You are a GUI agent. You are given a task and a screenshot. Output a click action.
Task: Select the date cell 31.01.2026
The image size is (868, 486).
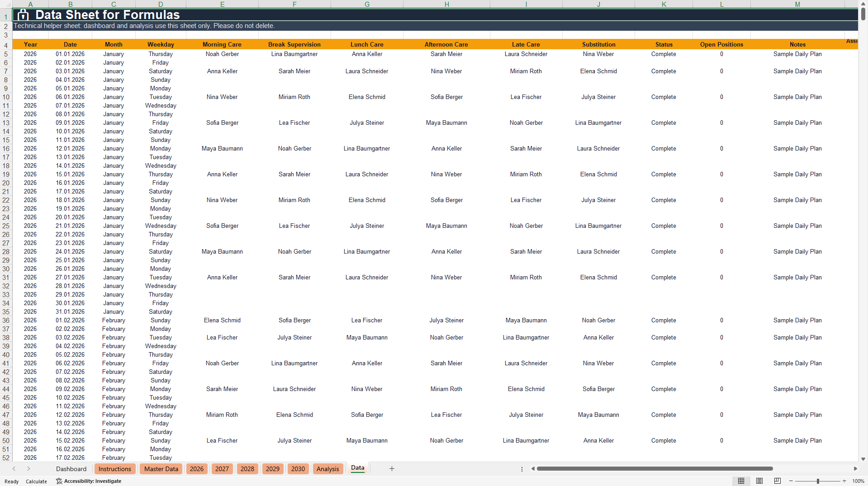[x=70, y=311]
